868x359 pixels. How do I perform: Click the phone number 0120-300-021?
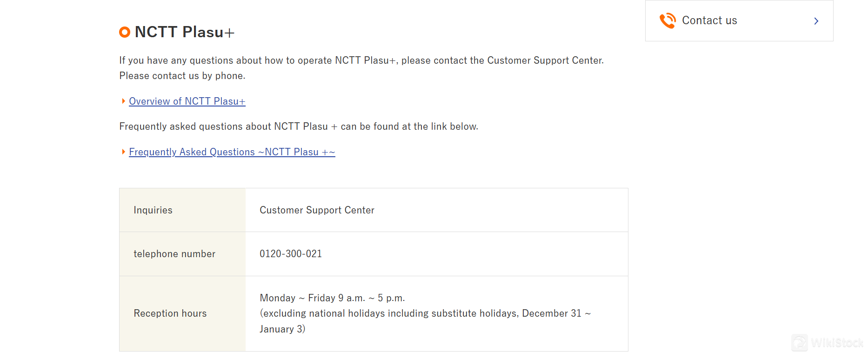pyautogui.click(x=291, y=254)
